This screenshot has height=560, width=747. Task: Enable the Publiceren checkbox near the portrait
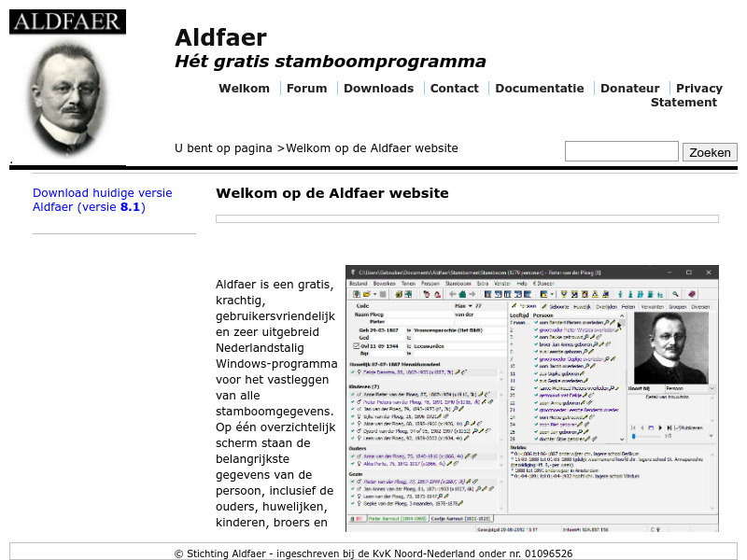tap(678, 427)
